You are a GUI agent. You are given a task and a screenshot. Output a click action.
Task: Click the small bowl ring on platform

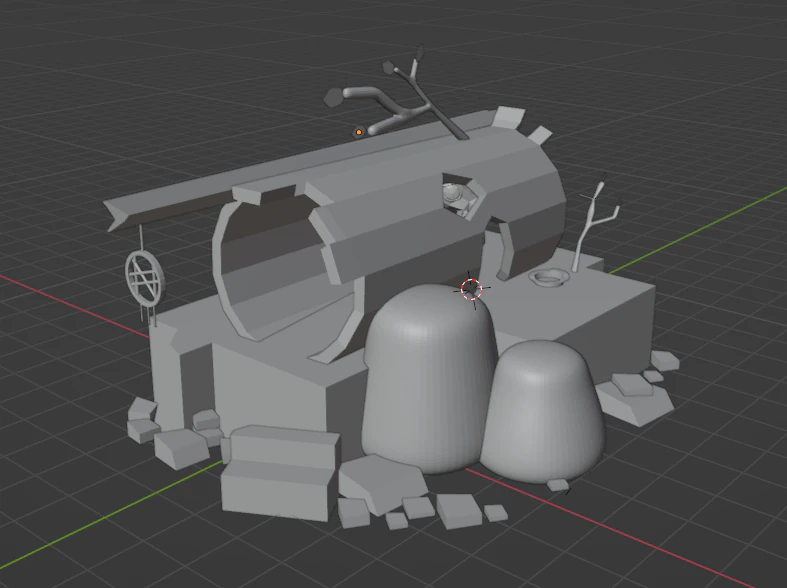point(549,277)
